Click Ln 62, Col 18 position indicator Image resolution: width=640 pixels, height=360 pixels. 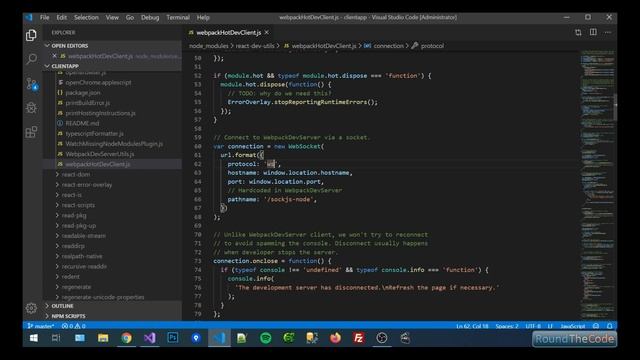(472, 326)
